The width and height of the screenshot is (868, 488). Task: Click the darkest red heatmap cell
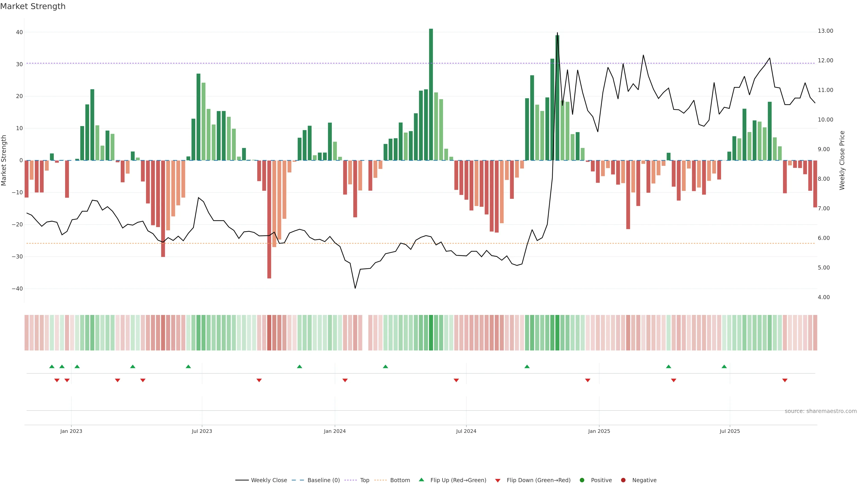(x=269, y=332)
